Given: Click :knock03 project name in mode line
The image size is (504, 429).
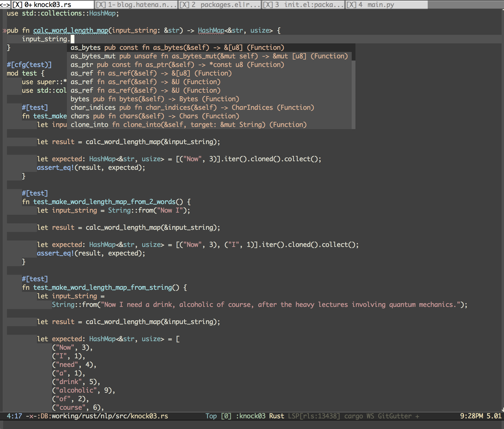Looking at the screenshot, I should pos(251,416).
